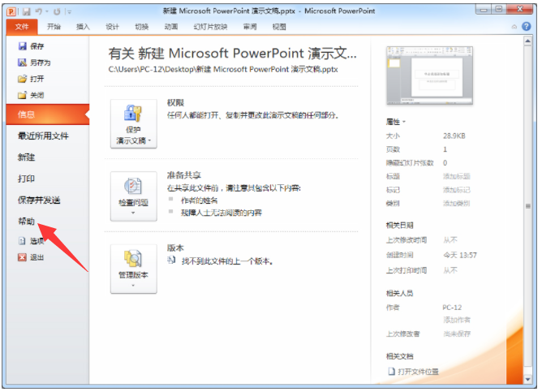Click the presentation preview thumbnail
The width and height of the screenshot is (542, 392).
pyautogui.click(x=428, y=75)
